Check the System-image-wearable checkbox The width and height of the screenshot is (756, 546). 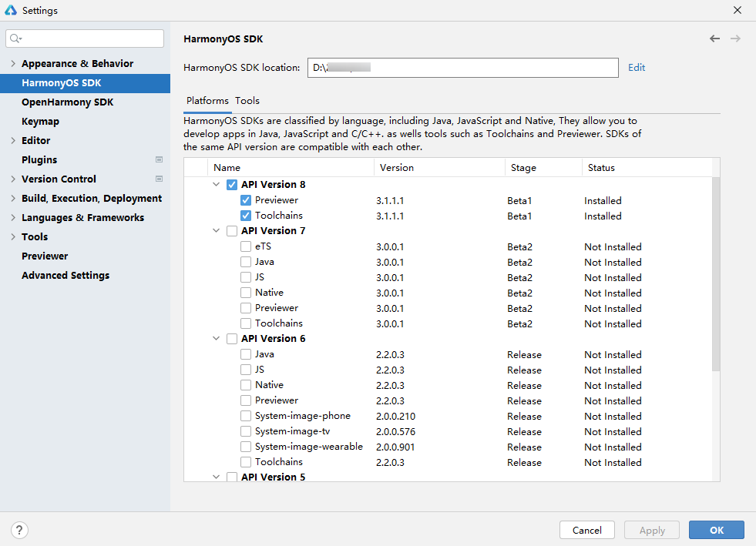[x=246, y=447]
